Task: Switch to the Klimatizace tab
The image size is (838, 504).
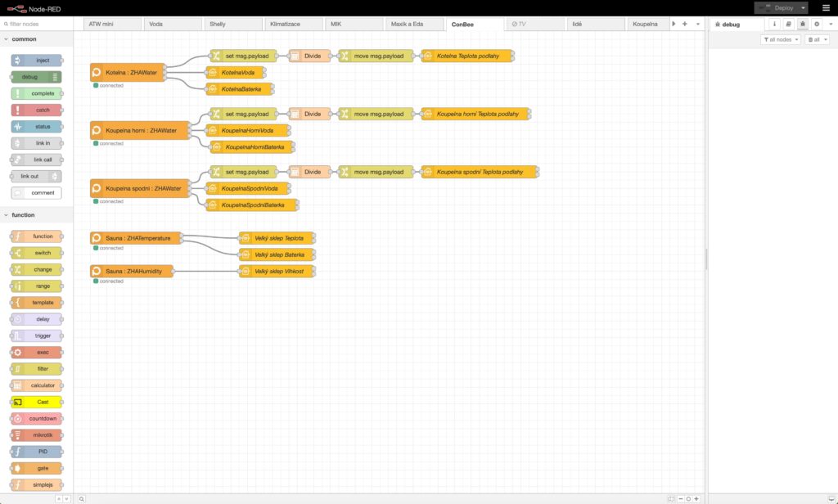Action: click(294, 24)
